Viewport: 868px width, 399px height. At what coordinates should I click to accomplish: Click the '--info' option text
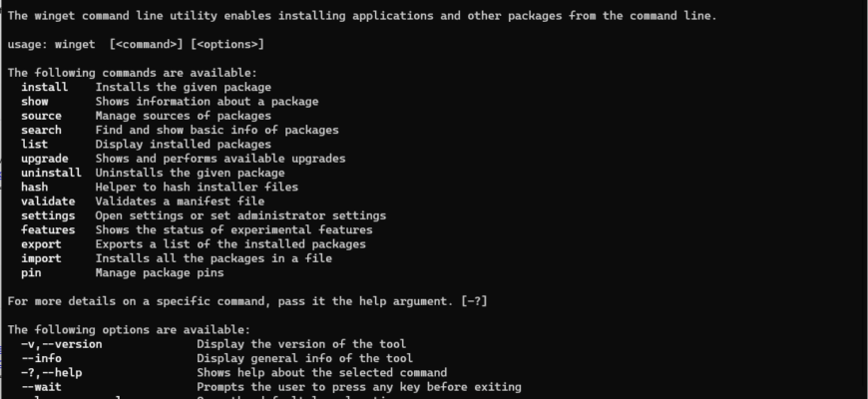pyautogui.click(x=41, y=359)
